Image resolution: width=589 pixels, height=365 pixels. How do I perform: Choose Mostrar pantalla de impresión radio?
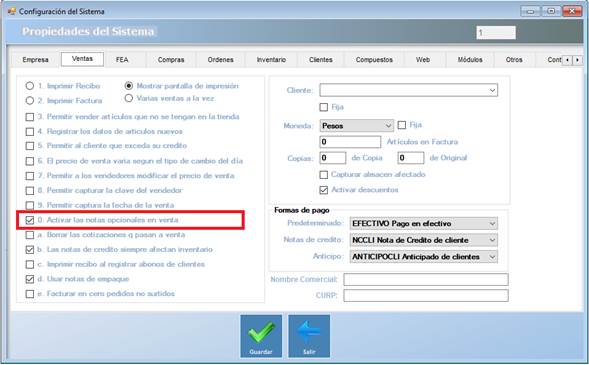click(x=129, y=86)
